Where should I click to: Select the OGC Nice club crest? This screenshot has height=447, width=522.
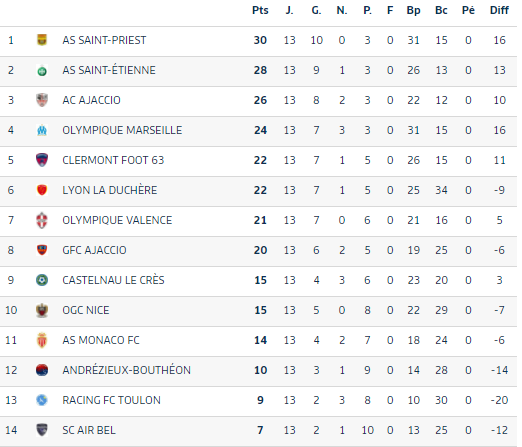point(42,310)
